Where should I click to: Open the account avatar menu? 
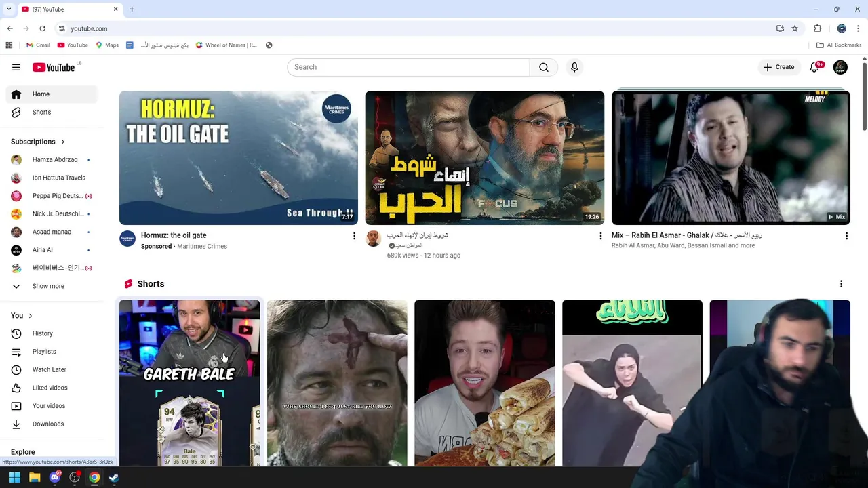[840, 67]
